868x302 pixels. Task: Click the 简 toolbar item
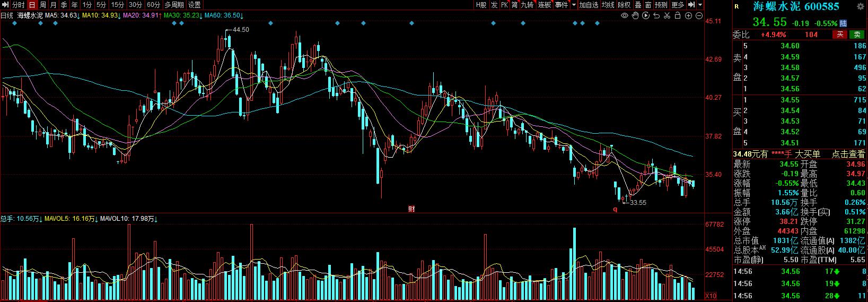pyautogui.click(x=514, y=5)
